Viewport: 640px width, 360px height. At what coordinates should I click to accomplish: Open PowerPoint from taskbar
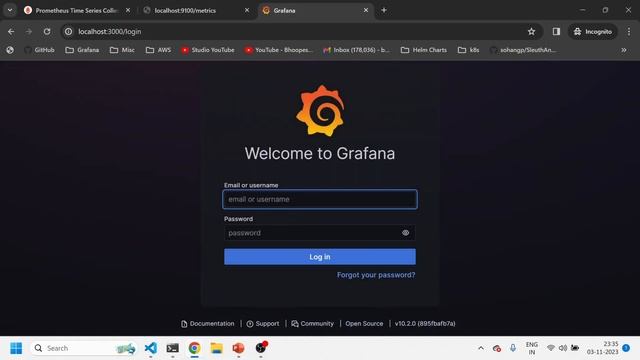[239, 348]
